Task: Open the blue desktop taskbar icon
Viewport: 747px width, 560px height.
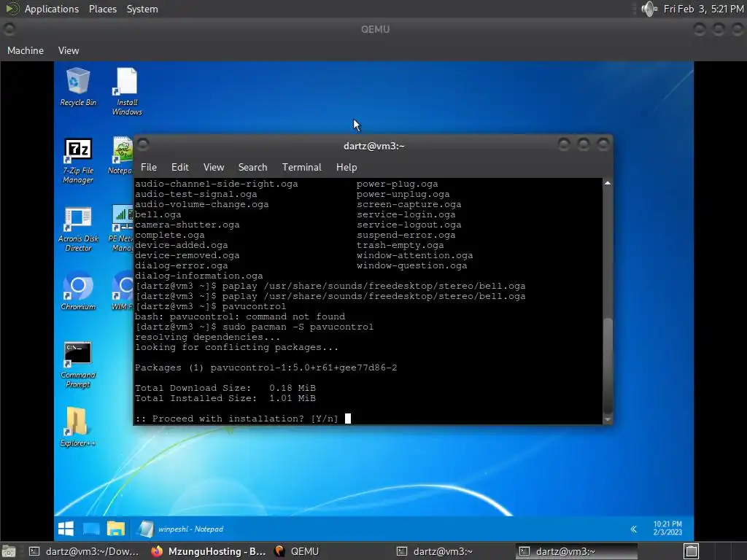Action: click(x=91, y=529)
